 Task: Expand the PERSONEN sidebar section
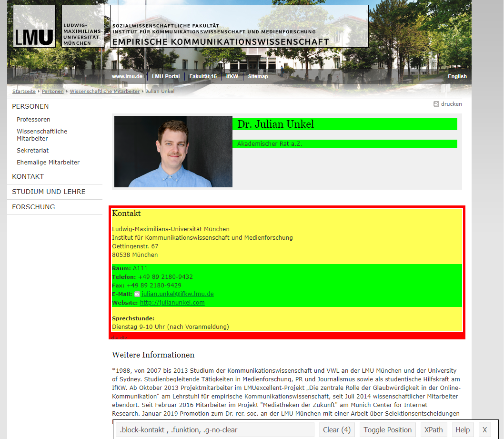coord(30,106)
